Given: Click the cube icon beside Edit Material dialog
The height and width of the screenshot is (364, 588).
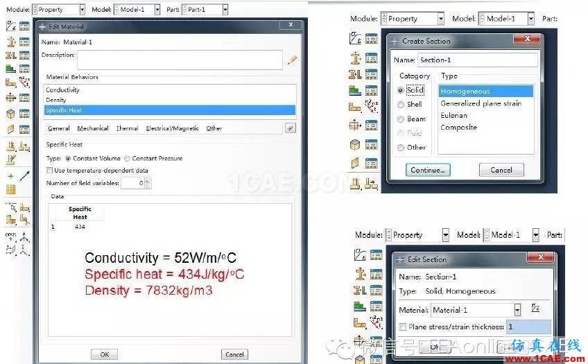Looking at the screenshot, I should pos(11,113).
